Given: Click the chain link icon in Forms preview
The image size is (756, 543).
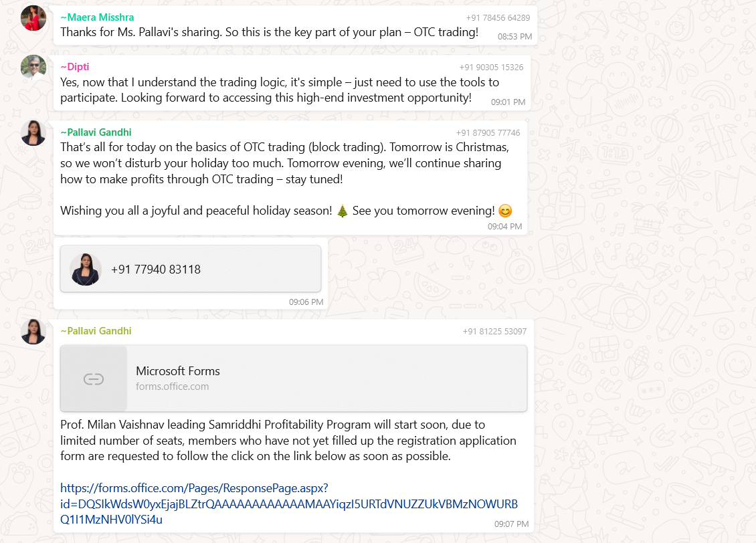Looking at the screenshot, I should tap(93, 379).
